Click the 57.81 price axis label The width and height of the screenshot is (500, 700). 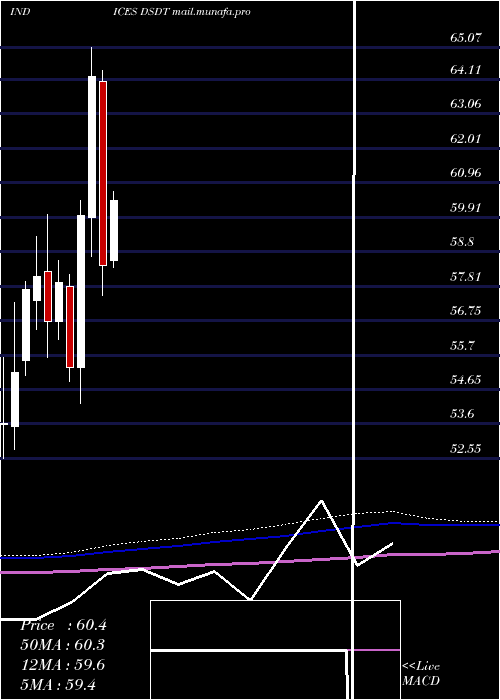pos(466,277)
